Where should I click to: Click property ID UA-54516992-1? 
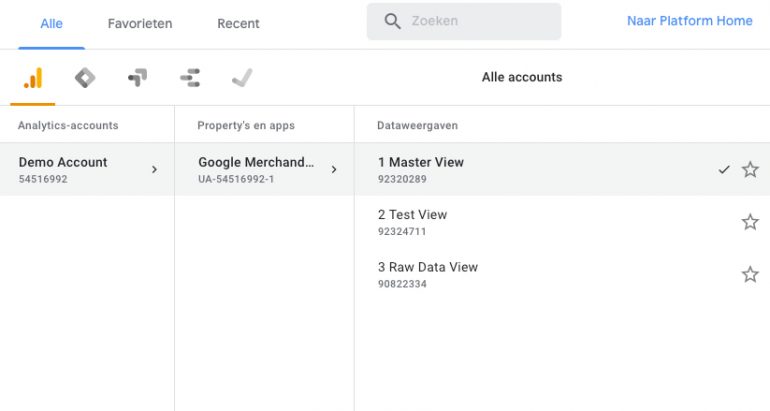(236, 179)
